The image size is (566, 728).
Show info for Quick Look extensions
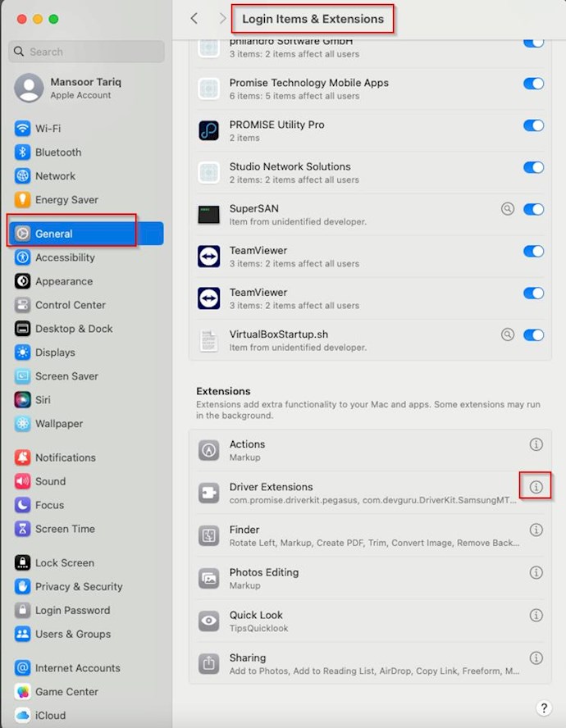(x=536, y=615)
